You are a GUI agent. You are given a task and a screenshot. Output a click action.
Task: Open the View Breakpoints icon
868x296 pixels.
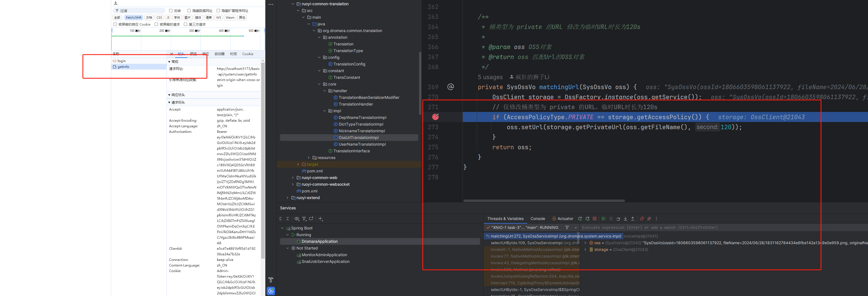(642, 219)
